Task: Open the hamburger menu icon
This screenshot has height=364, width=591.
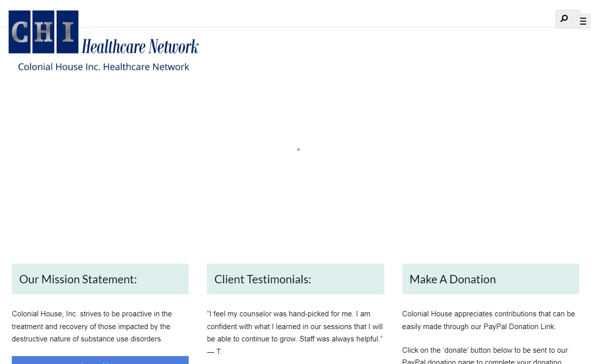Action: pos(584,21)
